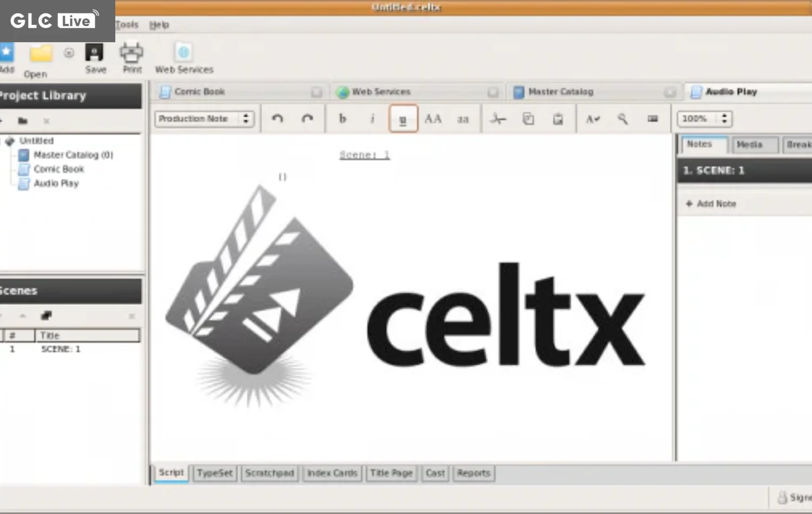Sort scenes by the Title column header
812x514 pixels.
tap(87, 335)
